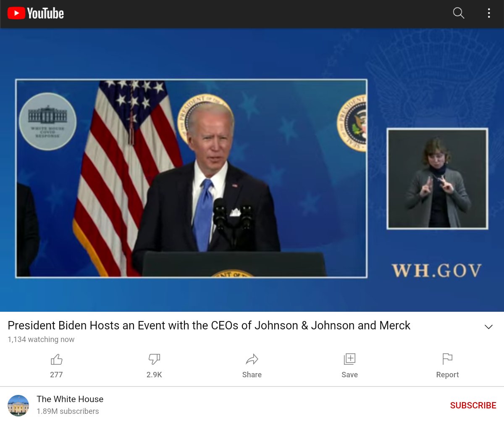
Task: Click the Report label
Action: coord(447,375)
